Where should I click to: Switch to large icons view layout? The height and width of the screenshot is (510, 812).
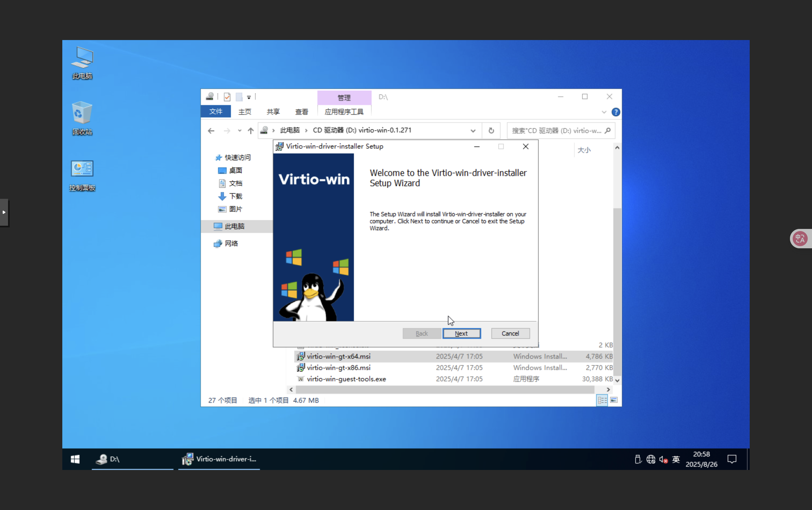614,400
